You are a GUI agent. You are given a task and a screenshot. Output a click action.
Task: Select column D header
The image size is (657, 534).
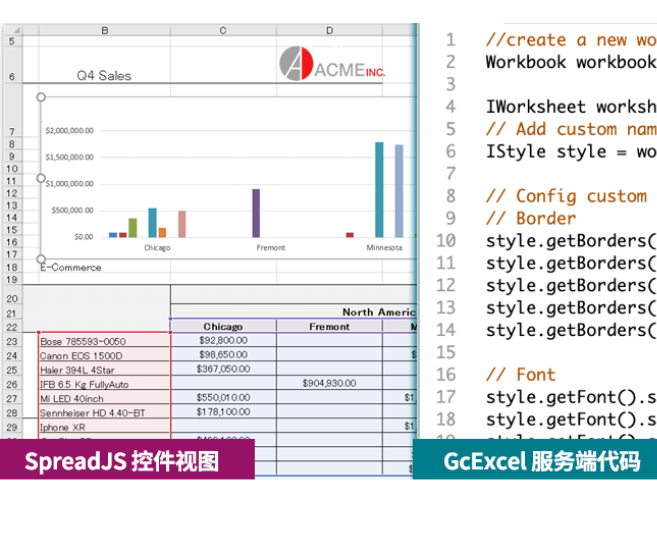tap(329, 30)
